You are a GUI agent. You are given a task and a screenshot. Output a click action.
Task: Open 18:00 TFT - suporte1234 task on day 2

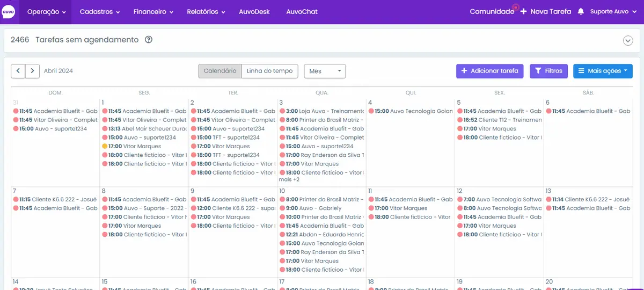(x=225, y=155)
